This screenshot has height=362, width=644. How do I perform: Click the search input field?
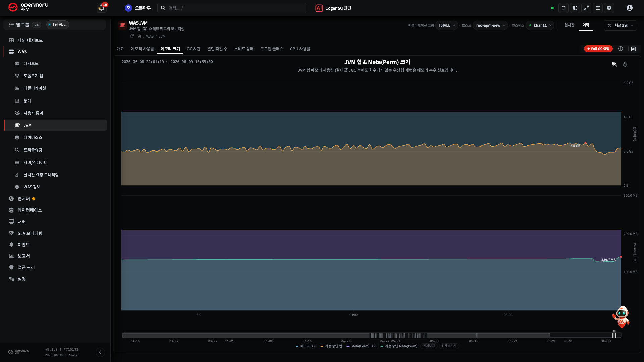point(232,8)
